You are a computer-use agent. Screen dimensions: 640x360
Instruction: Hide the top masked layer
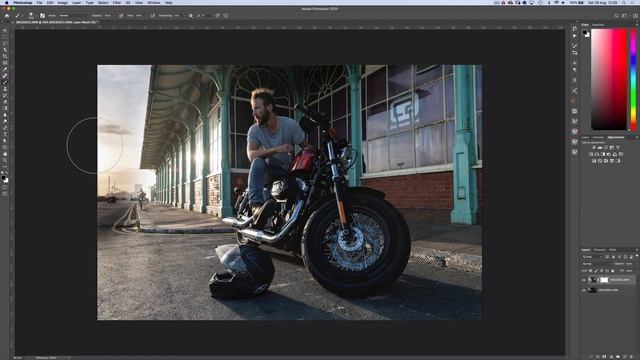(x=583, y=280)
